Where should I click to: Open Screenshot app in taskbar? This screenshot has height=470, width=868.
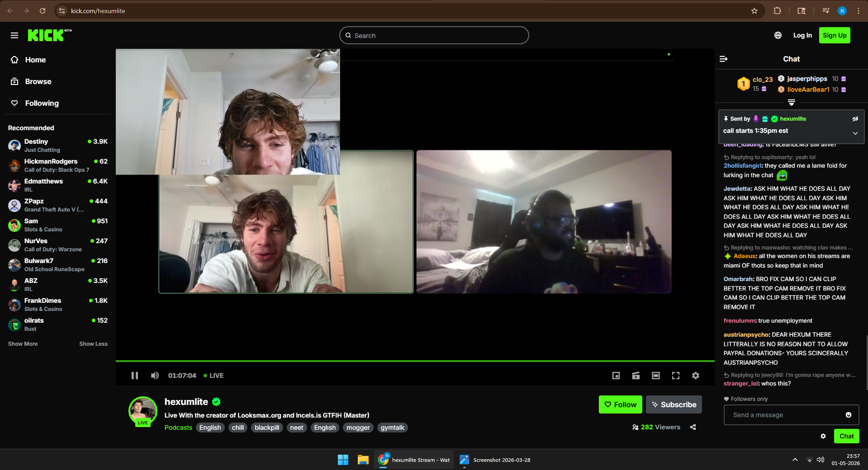[495, 460]
